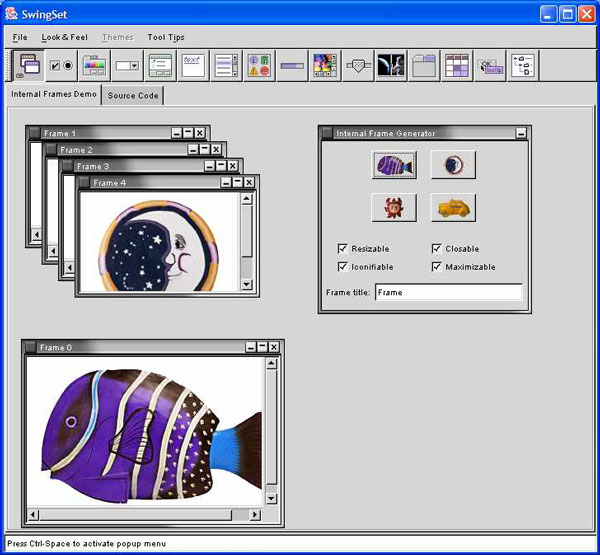Viewport: 600px width, 555px height.
Task: Close the Frame 0 internal window
Action: click(x=274, y=347)
